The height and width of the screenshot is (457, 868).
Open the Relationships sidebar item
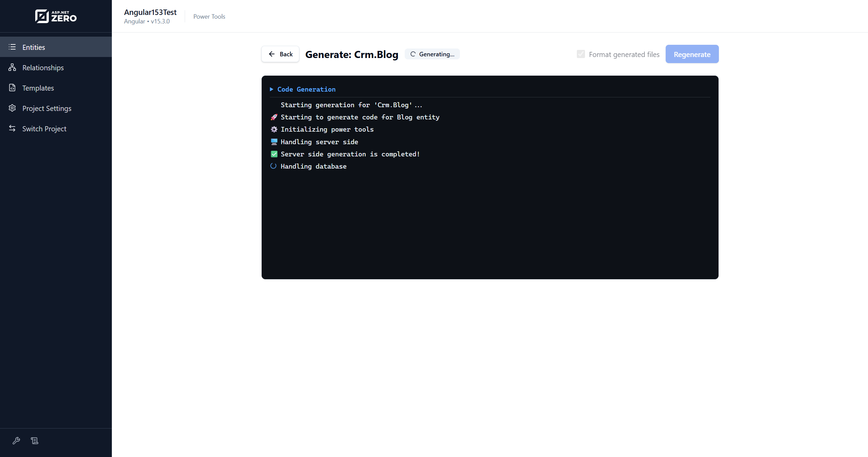tap(56, 68)
